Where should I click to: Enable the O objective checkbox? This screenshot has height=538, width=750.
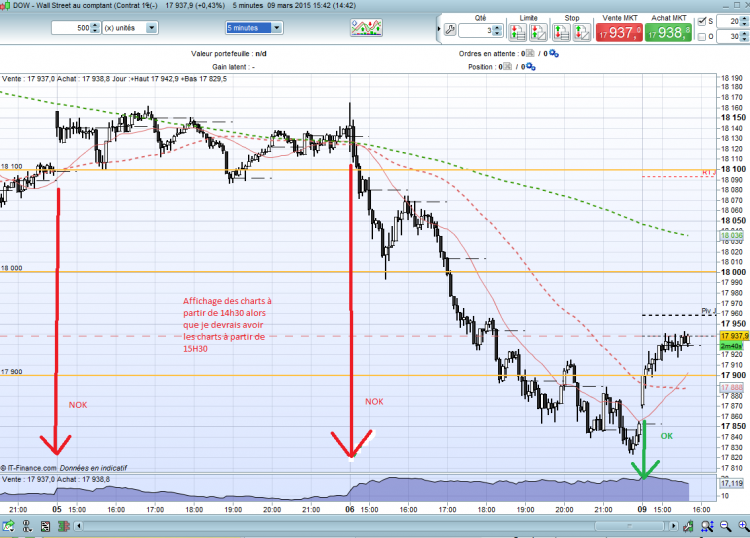[702, 37]
